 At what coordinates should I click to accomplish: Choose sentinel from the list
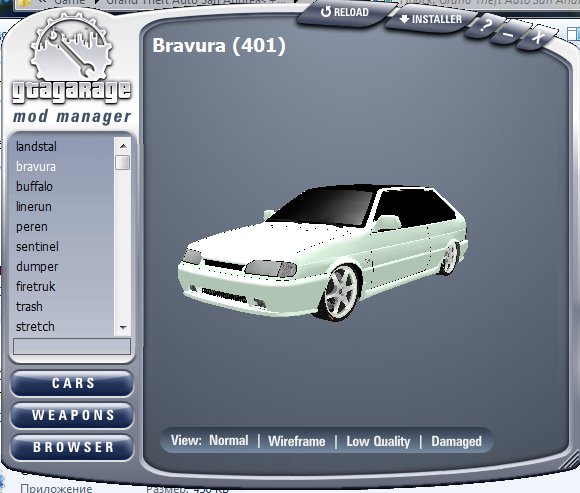pos(37,247)
